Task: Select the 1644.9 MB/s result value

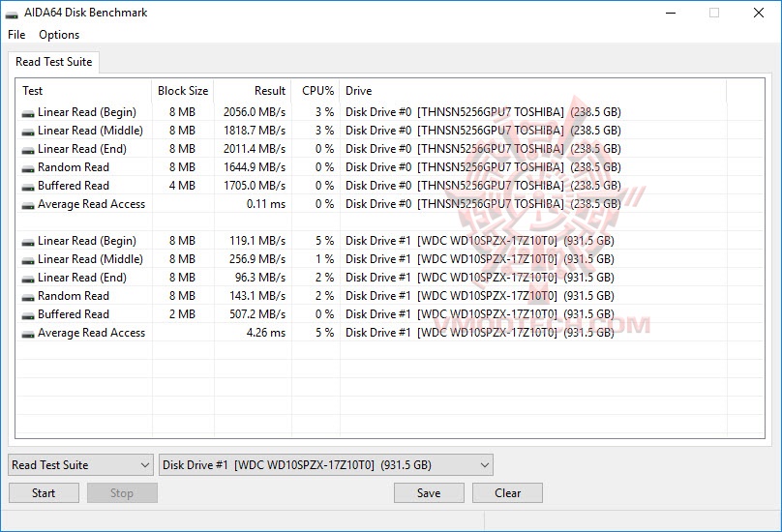Action: [x=255, y=167]
